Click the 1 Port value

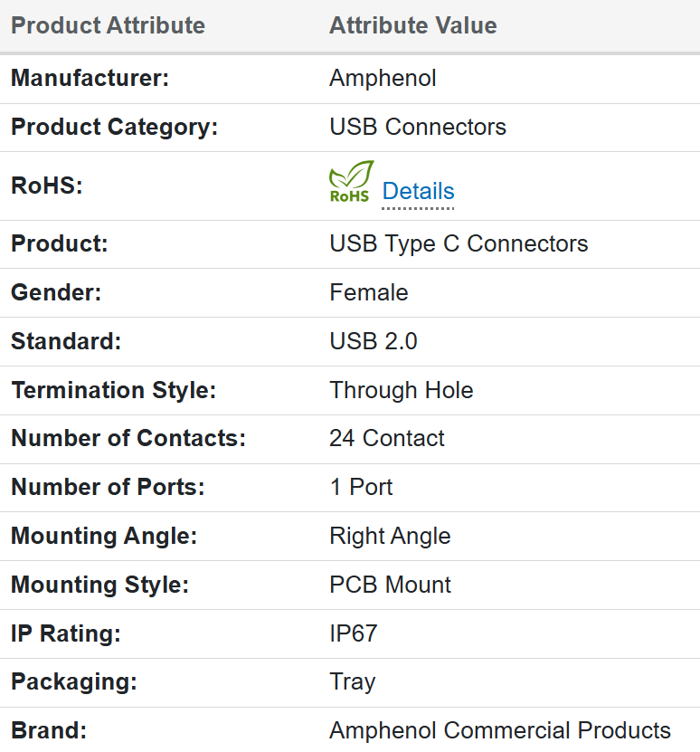[361, 488]
